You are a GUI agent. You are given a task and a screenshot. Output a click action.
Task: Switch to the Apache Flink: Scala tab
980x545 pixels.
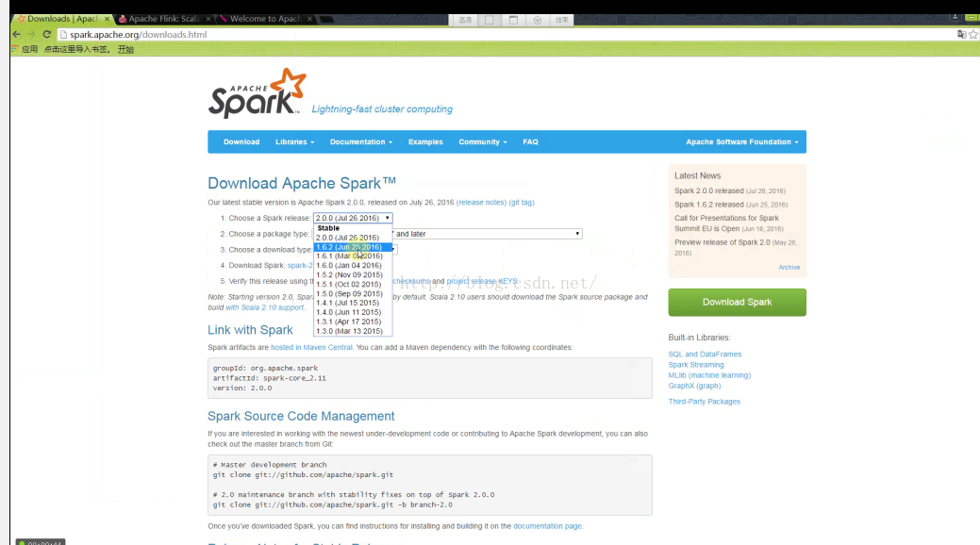click(164, 19)
